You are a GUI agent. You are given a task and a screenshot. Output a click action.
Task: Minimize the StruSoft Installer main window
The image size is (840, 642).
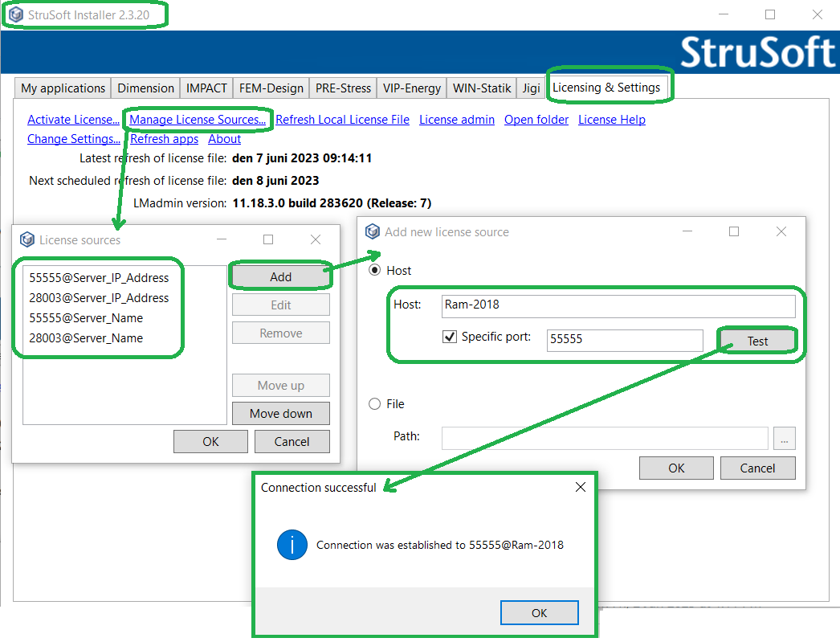coord(724,14)
